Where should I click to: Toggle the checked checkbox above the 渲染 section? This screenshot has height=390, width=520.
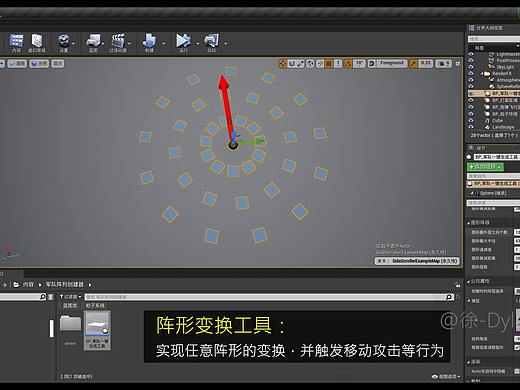(517, 347)
